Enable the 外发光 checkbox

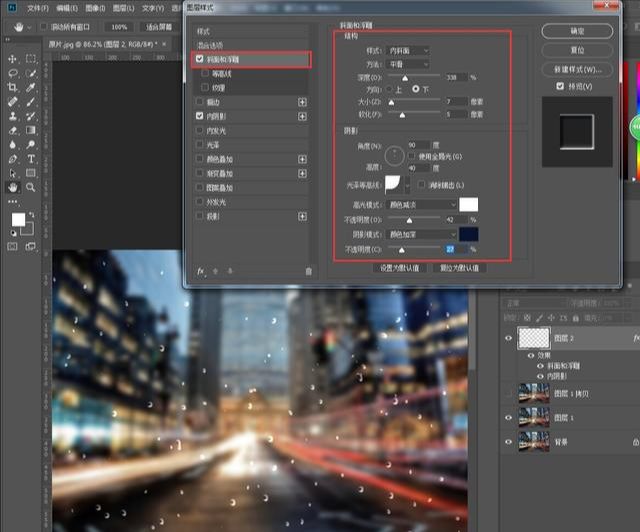coord(199,202)
